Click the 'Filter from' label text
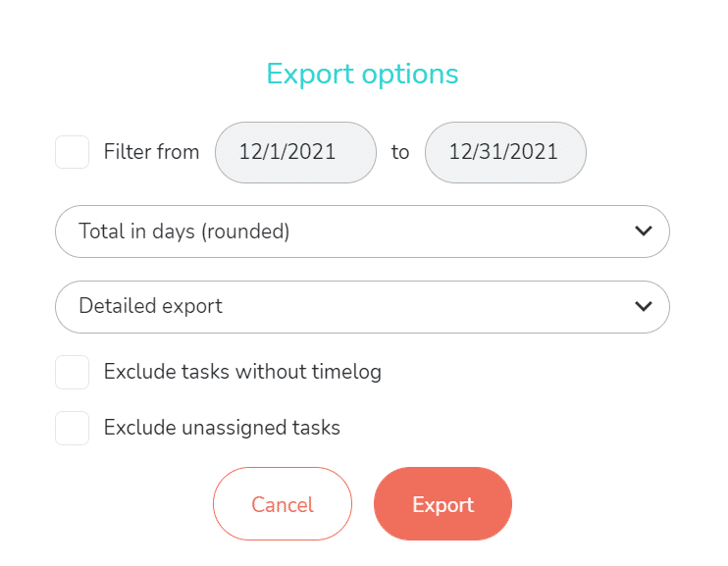The image size is (728, 566). [151, 152]
